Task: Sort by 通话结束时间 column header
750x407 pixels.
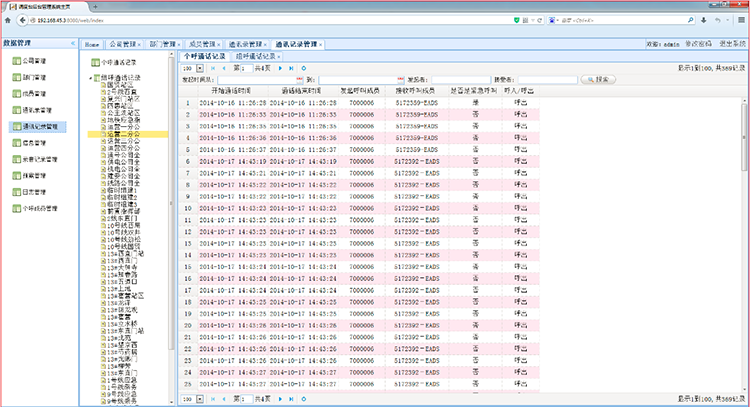Action: [302, 90]
